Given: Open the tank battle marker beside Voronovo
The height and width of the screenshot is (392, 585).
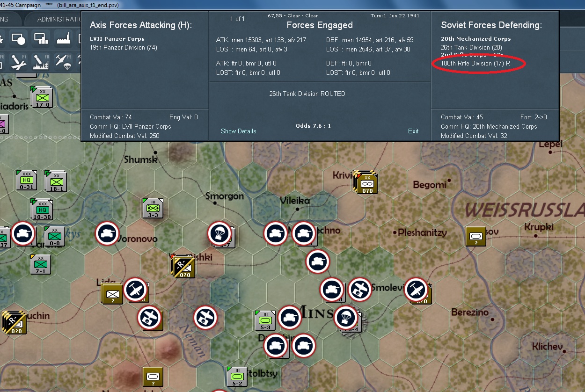Looking at the screenshot, I should pos(107,233).
